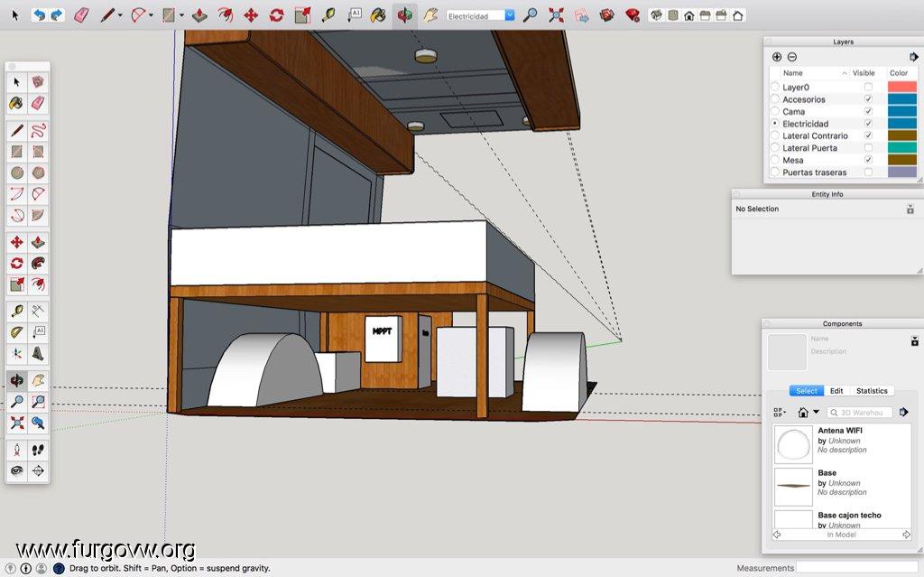Pick the Circle tool in the palette
Image resolution: width=924 pixels, height=577 pixels.
point(16,172)
